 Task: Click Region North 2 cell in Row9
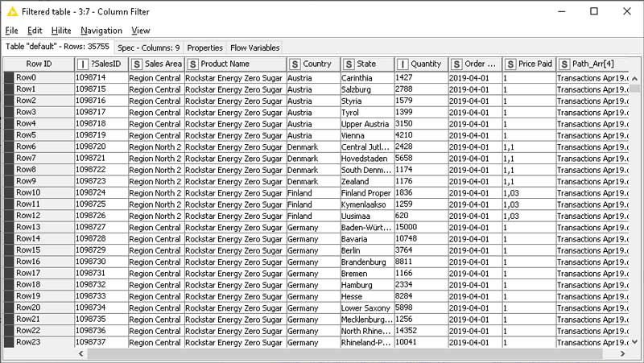(156, 181)
